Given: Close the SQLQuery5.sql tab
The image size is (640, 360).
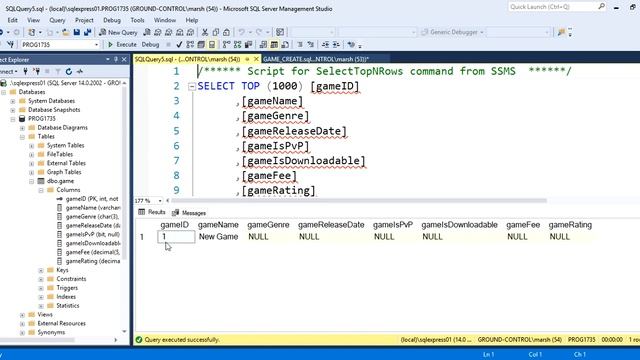Looking at the screenshot, I should 256,59.
